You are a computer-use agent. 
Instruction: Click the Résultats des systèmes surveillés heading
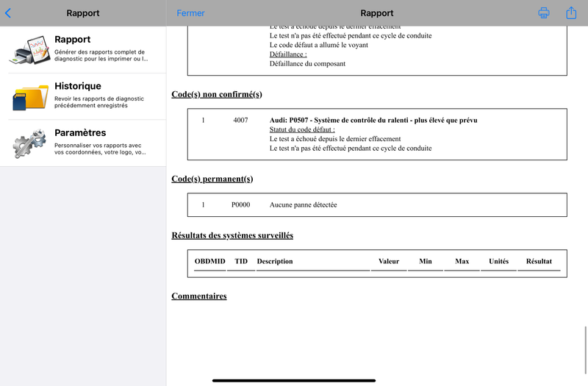[x=232, y=235]
